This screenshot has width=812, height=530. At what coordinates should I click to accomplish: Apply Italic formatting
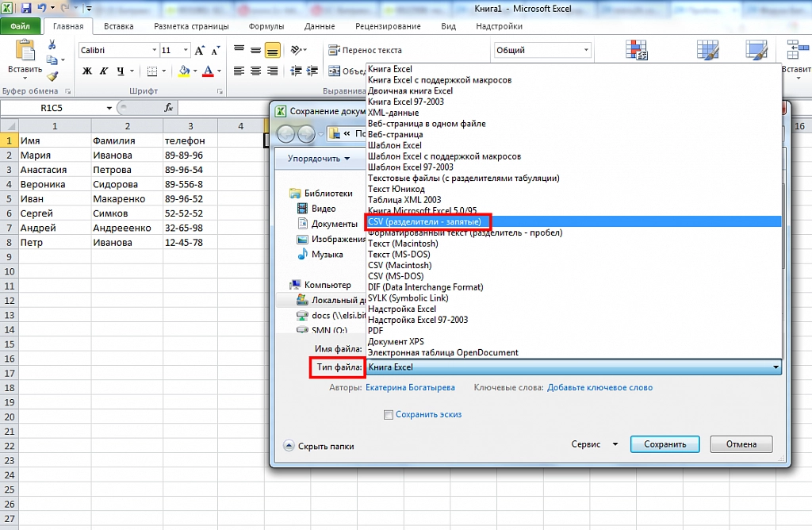[x=104, y=70]
